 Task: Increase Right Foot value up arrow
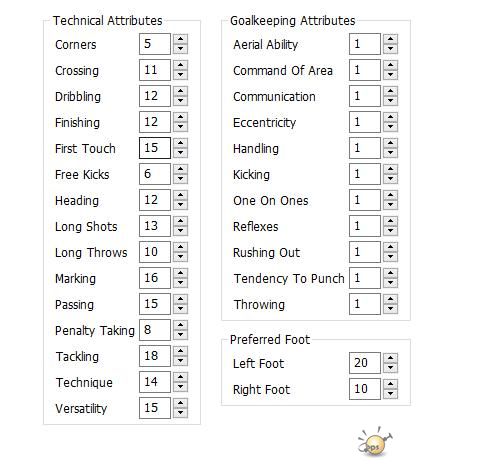(390, 384)
